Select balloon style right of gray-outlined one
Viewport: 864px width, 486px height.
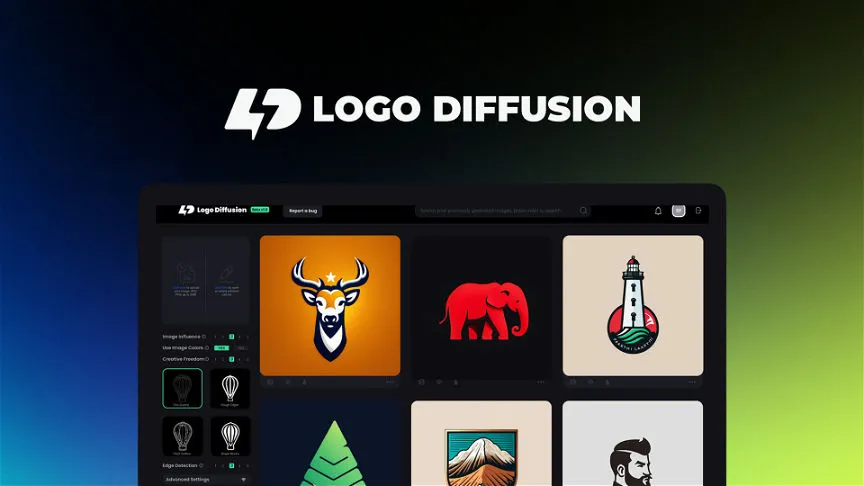[x=230, y=436]
